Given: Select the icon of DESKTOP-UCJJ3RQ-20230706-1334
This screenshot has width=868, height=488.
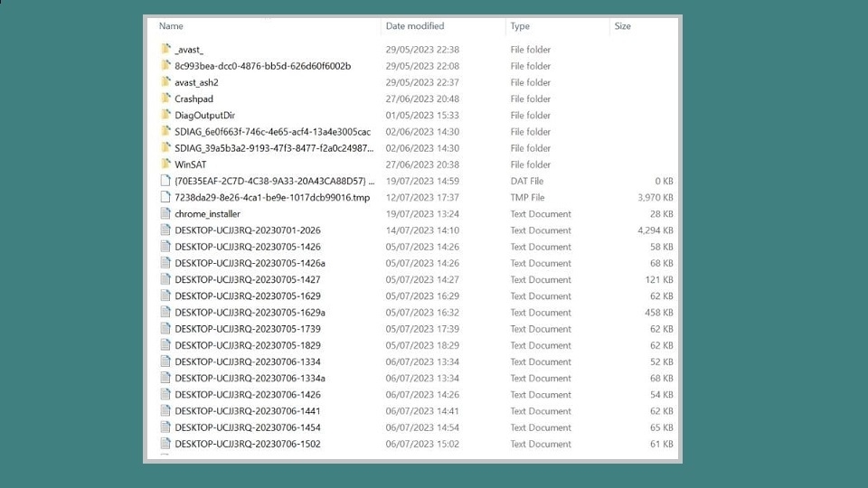Looking at the screenshot, I should (165, 361).
